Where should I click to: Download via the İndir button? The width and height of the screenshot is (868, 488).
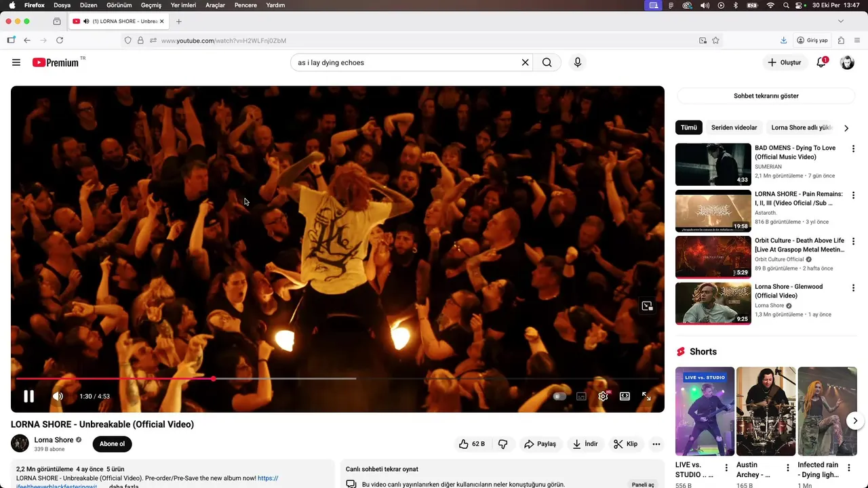coord(585,444)
